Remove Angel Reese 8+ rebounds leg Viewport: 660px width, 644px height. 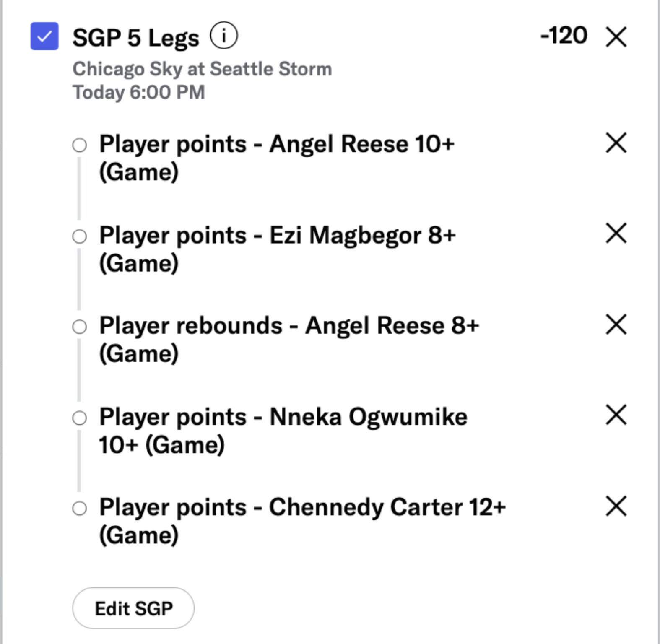point(616,325)
